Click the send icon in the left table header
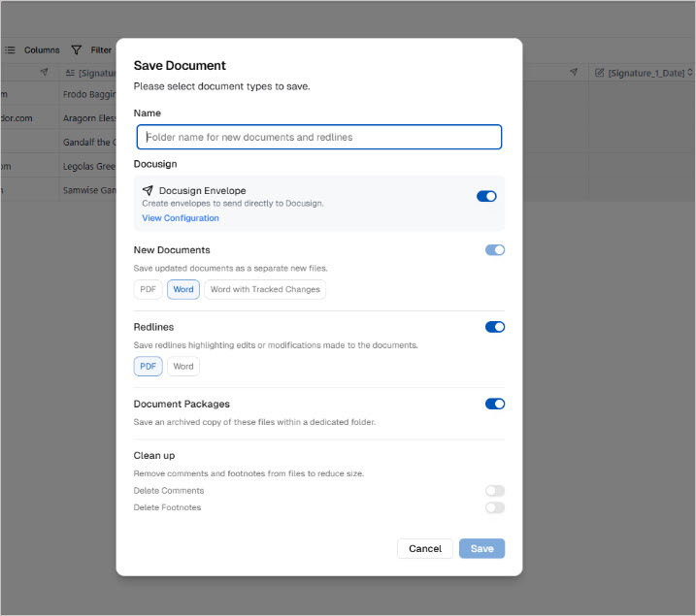Screen dimensions: 696x616 (44, 72)
